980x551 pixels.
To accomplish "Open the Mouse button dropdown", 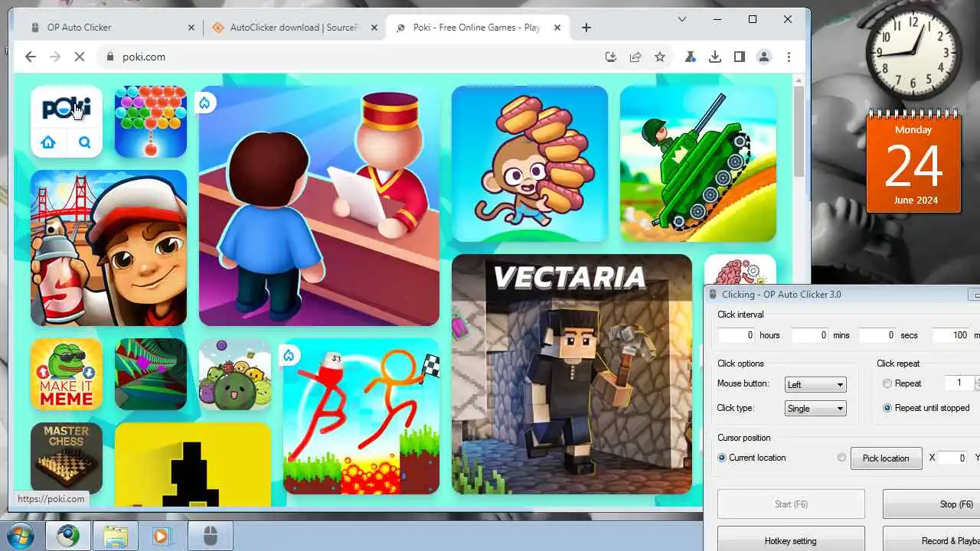I will pos(815,385).
